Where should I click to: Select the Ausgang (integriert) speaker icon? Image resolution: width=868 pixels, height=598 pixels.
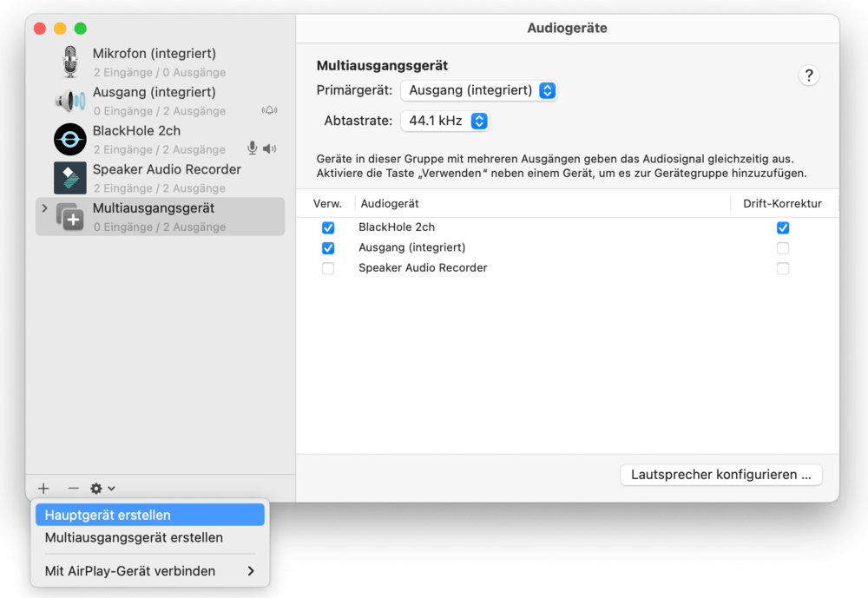click(x=70, y=101)
